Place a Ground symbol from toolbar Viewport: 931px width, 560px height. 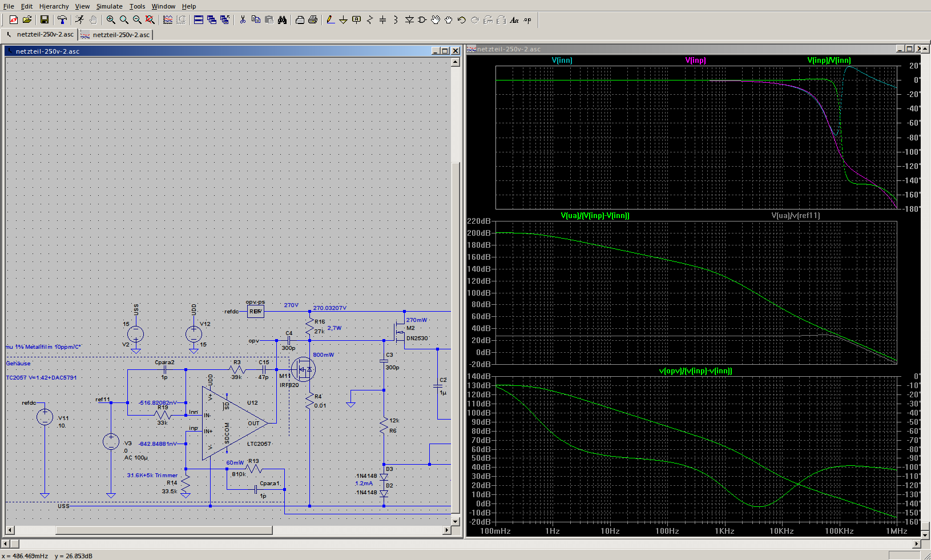[x=344, y=20]
